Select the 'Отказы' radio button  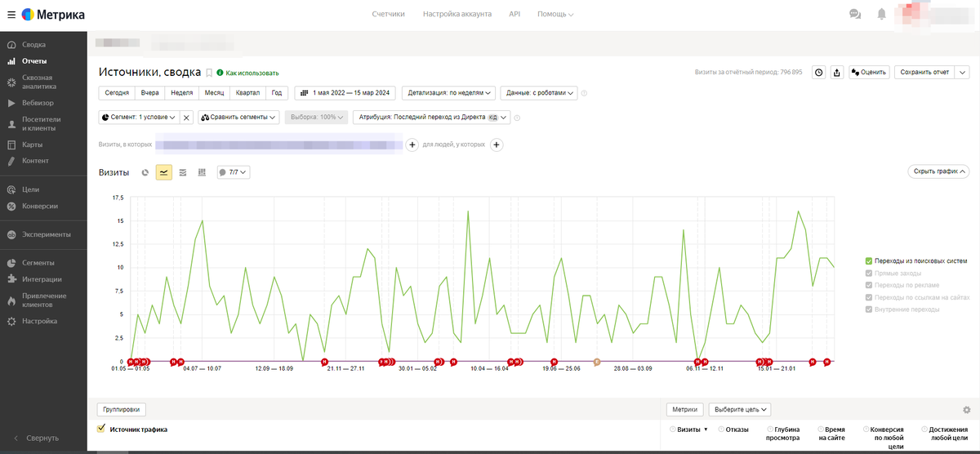(x=721, y=429)
